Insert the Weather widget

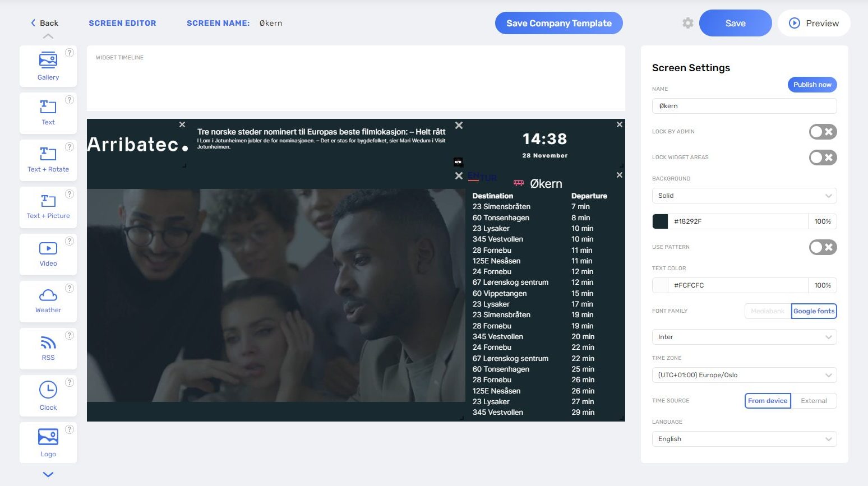coord(48,301)
